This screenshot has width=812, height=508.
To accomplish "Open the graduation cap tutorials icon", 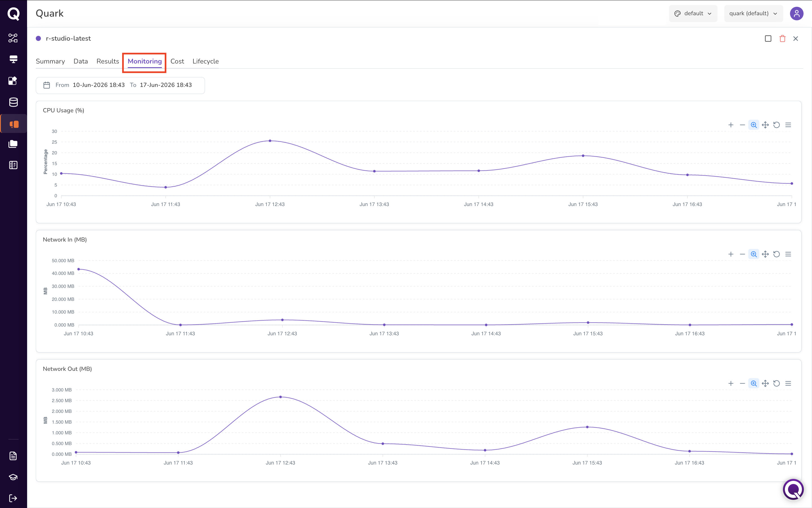I will [13, 477].
